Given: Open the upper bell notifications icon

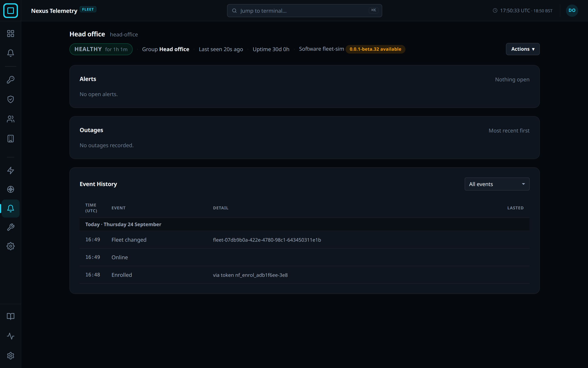Looking at the screenshot, I should 10,53.
